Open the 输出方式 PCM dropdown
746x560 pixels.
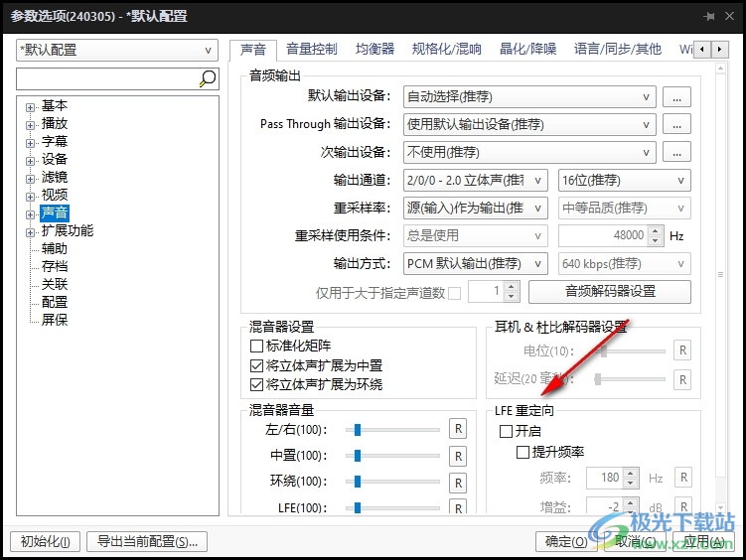[475, 263]
